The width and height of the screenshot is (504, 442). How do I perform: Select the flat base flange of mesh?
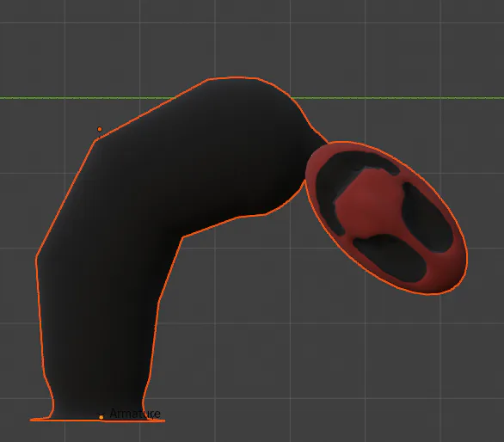[x=96, y=419]
